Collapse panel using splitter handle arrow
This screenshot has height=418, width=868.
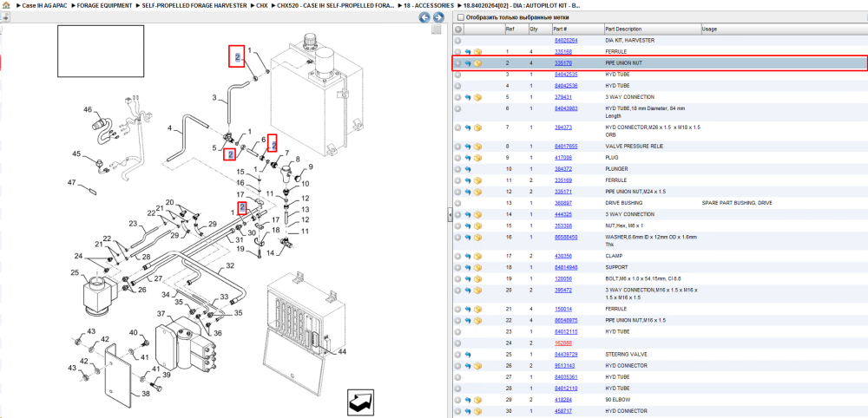(x=449, y=217)
